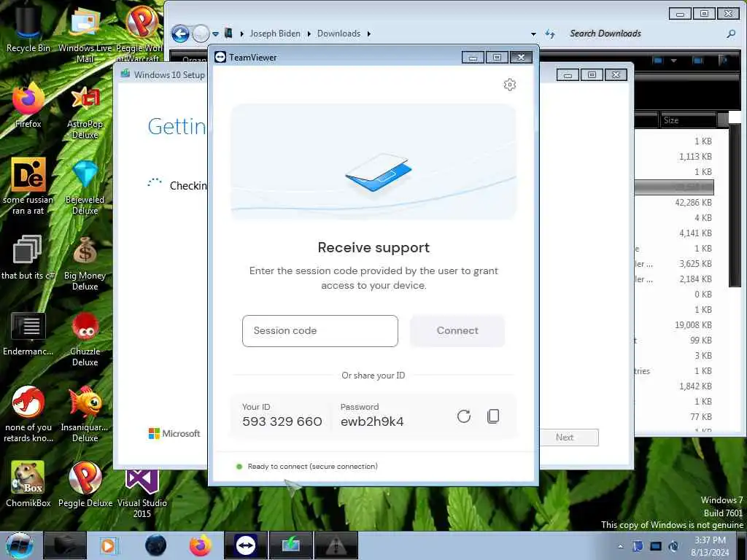This screenshot has height=560, width=747.
Task: Select the 'none of you' red desktop icon
Action: tap(28, 414)
